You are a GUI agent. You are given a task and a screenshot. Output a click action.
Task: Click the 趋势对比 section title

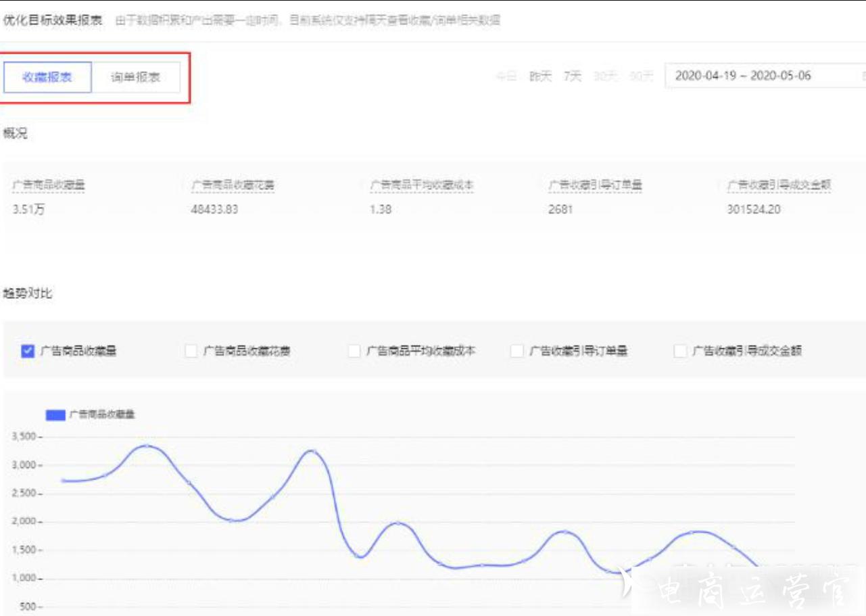click(x=28, y=293)
